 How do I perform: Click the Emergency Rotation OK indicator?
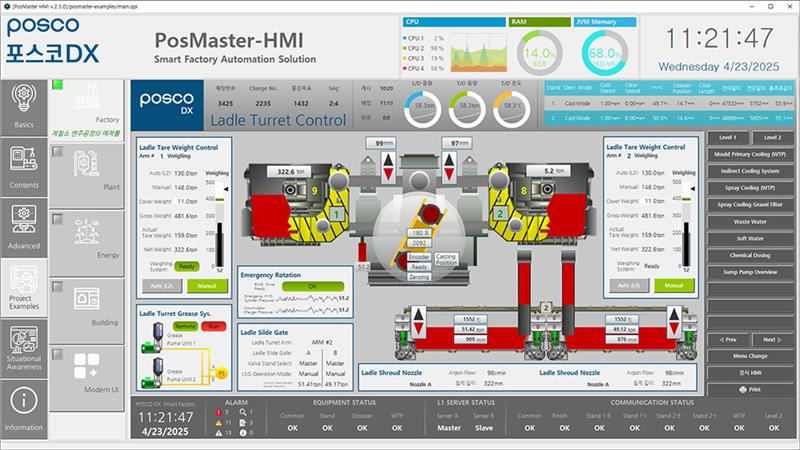[313, 286]
